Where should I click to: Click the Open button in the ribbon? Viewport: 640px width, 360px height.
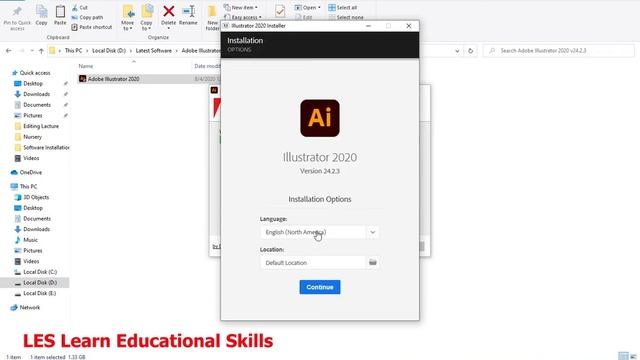pyautogui.click(x=307, y=7)
